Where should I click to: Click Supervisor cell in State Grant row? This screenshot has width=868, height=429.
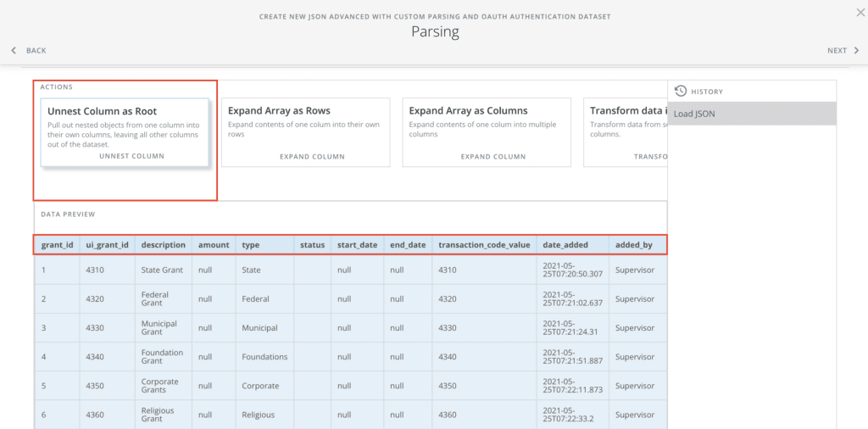[637, 270]
